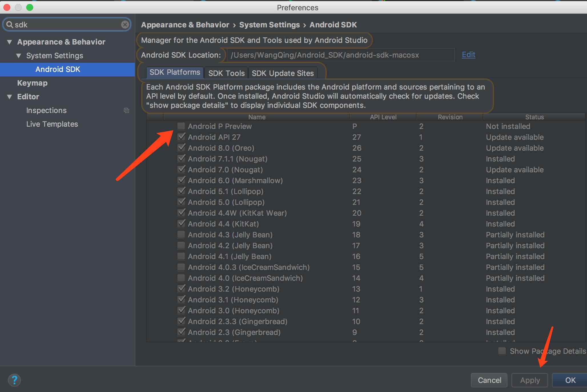Enable Android 4.3 (Jelly Bean) checkbox

click(x=181, y=235)
